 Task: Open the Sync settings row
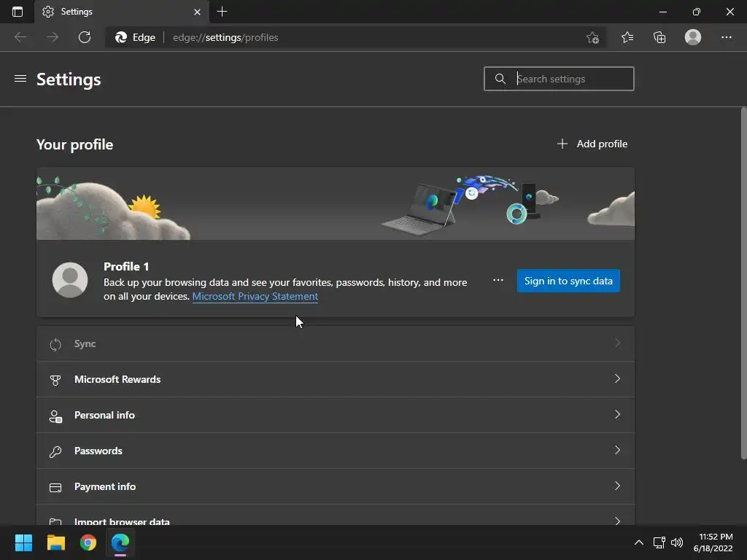(x=336, y=344)
